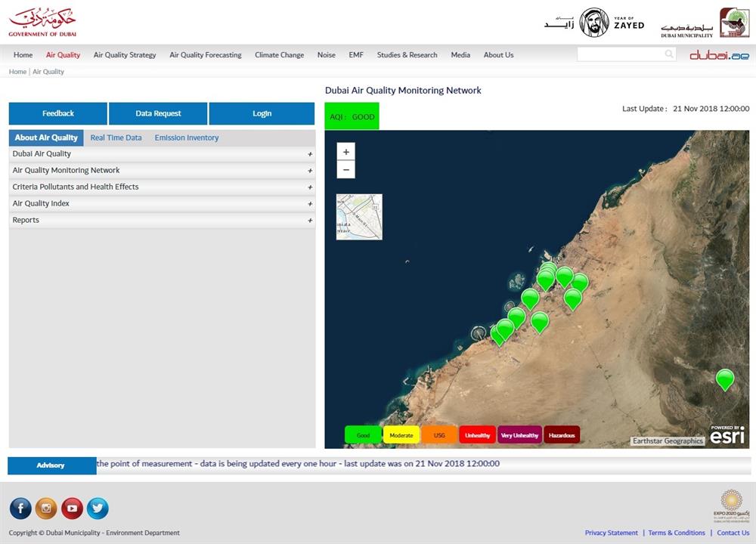Screen dimensions: 756x544
Task: Open the Twitter social icon
Action: click(x=98, y=508)
